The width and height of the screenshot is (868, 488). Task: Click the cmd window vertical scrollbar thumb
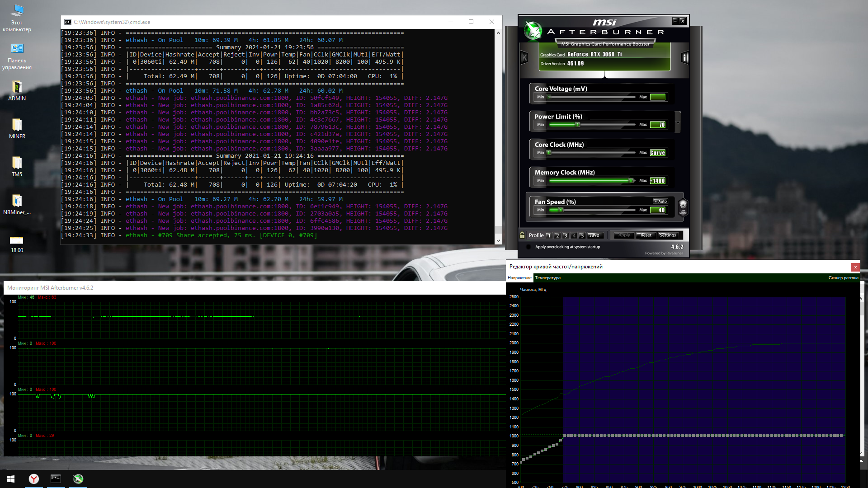point(498,230)
